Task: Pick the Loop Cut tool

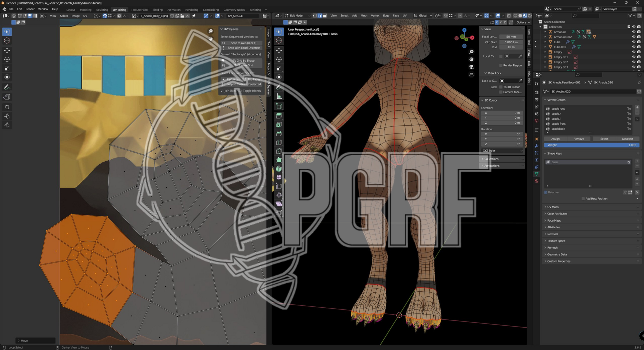Action: pyautogui.click(x=279, y=142)
